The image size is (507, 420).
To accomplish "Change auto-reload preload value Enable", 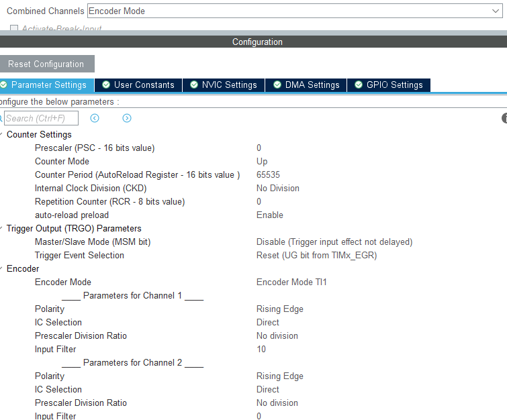I will pyautogui.click(x=270, y=215).
